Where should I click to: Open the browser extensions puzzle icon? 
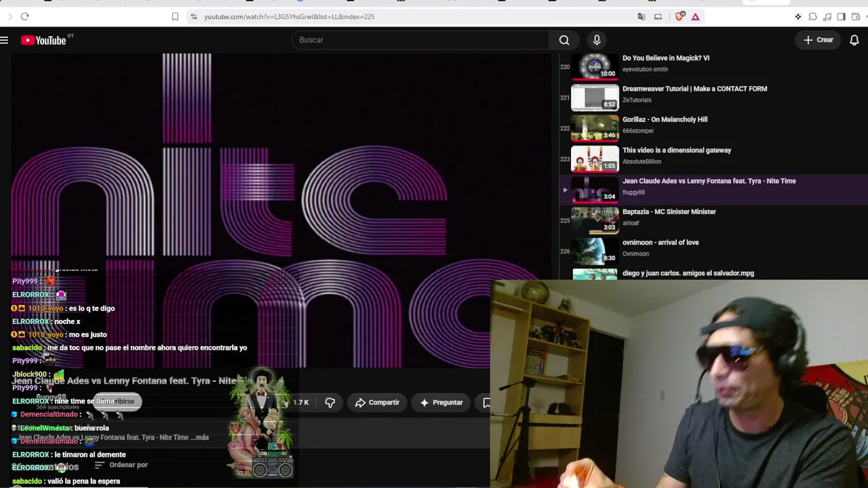coord(812,16)
